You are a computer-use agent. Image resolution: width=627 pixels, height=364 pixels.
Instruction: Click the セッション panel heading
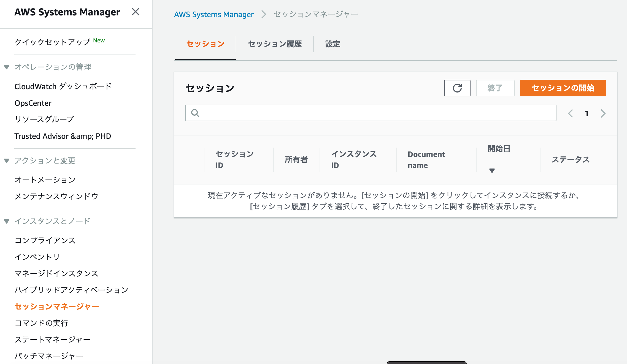pos(210,88)
